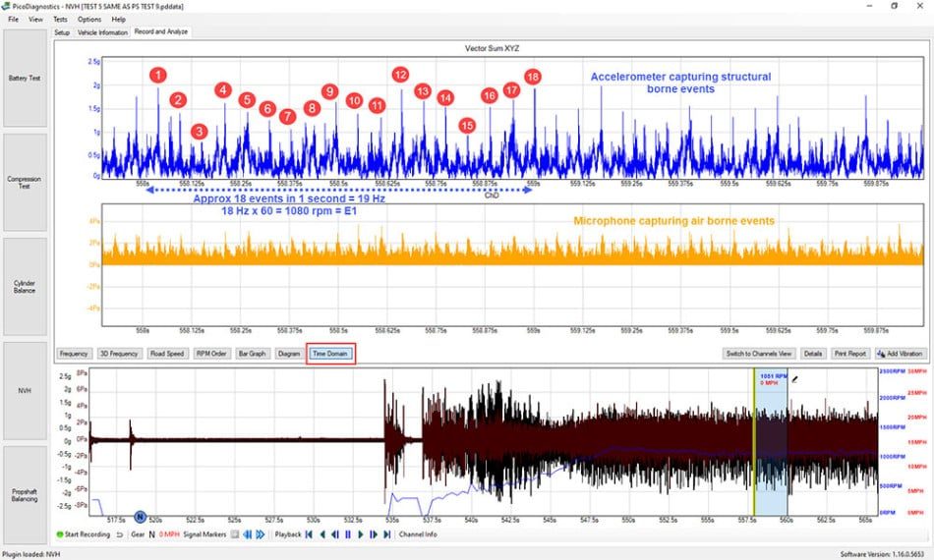The height and width of the screenshot is (560, 934).
Task: Click the Add Vibration button
Action: click(901, 354)
